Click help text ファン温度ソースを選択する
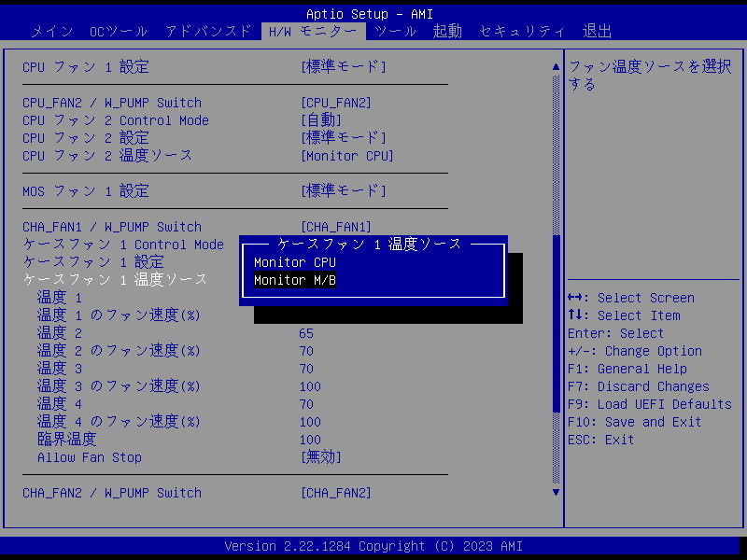Viewport: 747px width, 560px height. [x=650, y=76]
